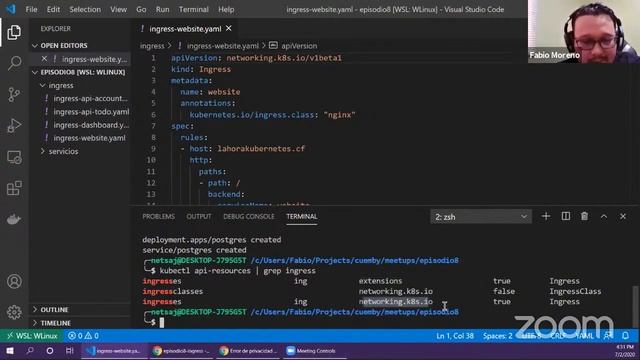
Task: Select the Terminal panel tab
Action: pos(302,216)
